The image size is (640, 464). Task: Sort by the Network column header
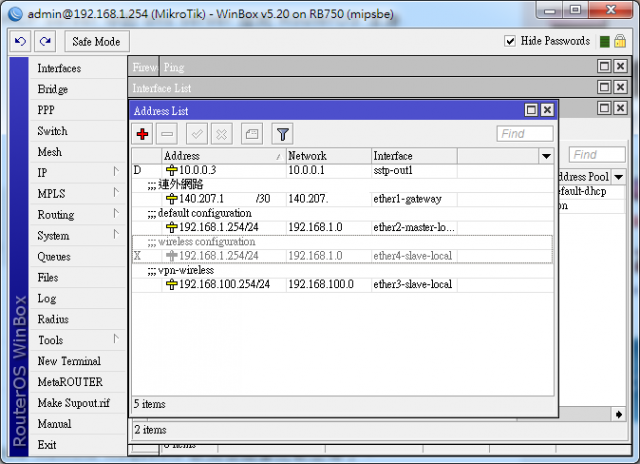coord(329,156)
